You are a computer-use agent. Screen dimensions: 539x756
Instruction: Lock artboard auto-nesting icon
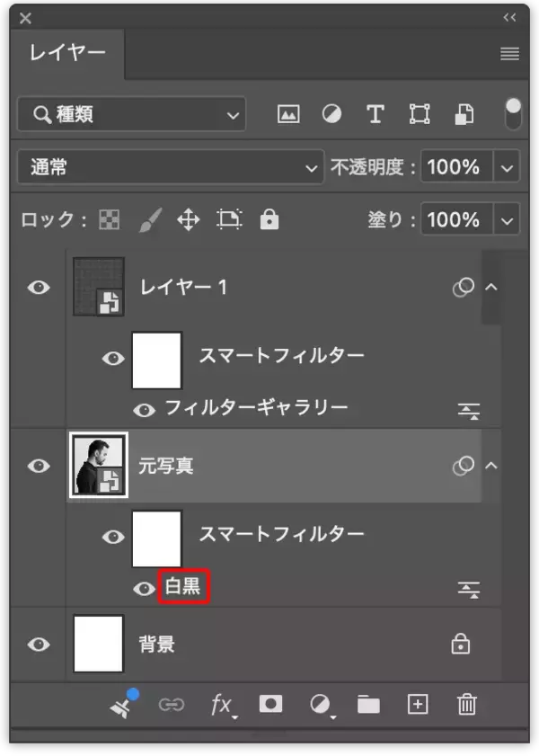(x=229, y=220)
